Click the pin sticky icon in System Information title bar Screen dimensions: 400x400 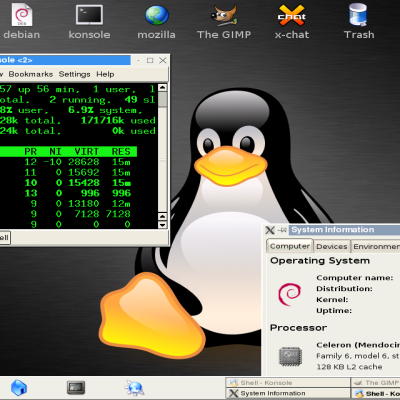(282, 230)
